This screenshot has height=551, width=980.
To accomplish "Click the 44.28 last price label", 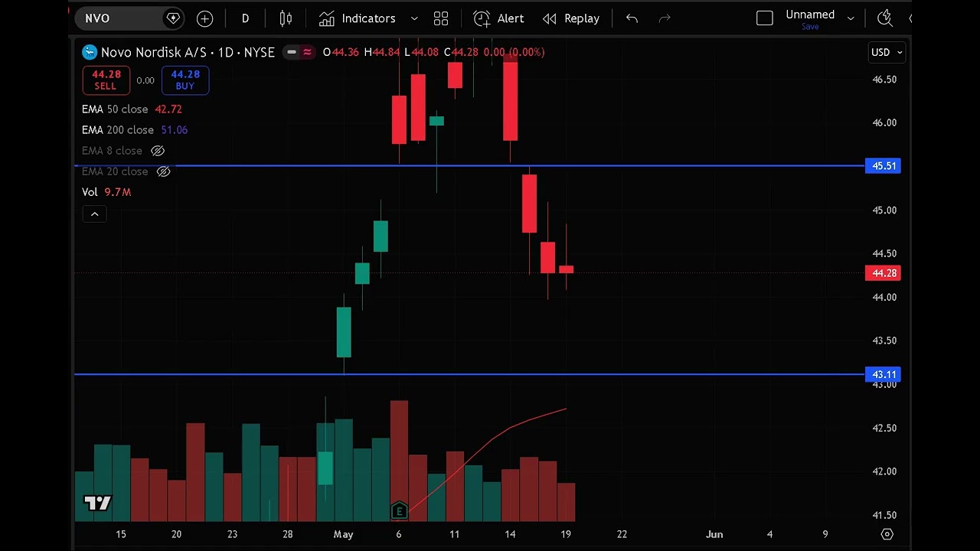I will 883,273.
